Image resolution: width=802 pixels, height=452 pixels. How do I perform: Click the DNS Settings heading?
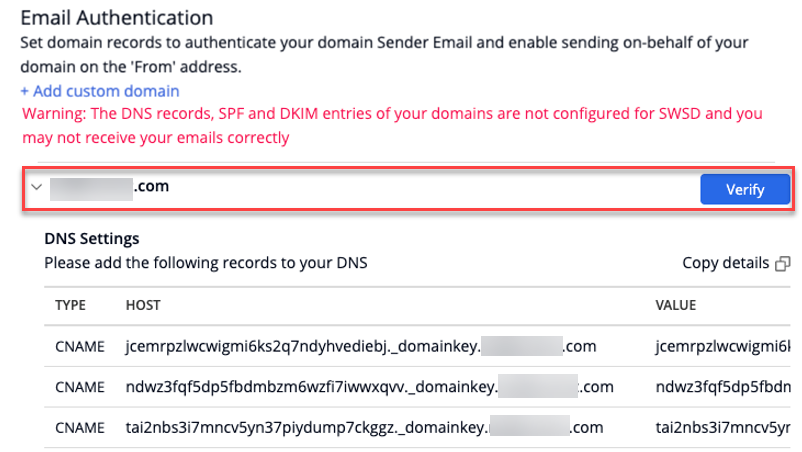click(92, 239)
